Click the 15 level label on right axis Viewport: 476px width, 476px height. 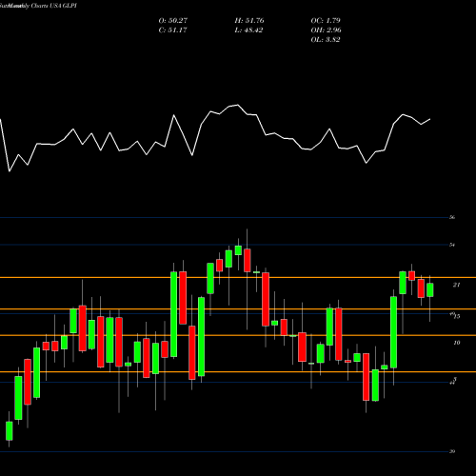457,316
